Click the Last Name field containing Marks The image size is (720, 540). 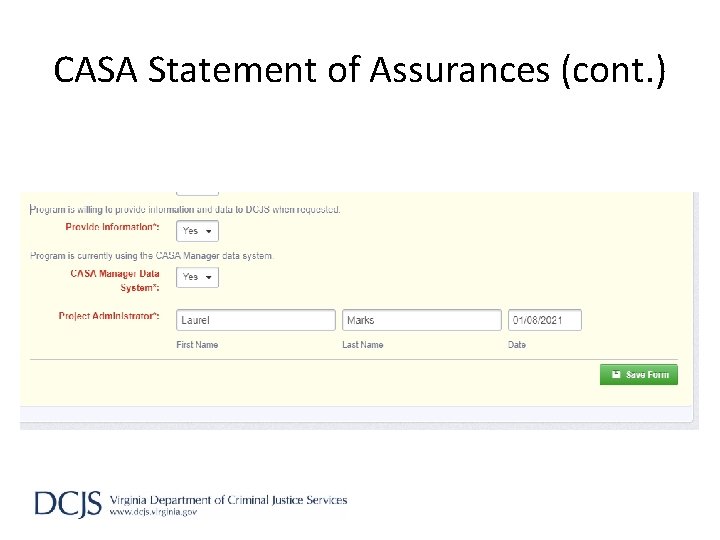tap(422, 320)
